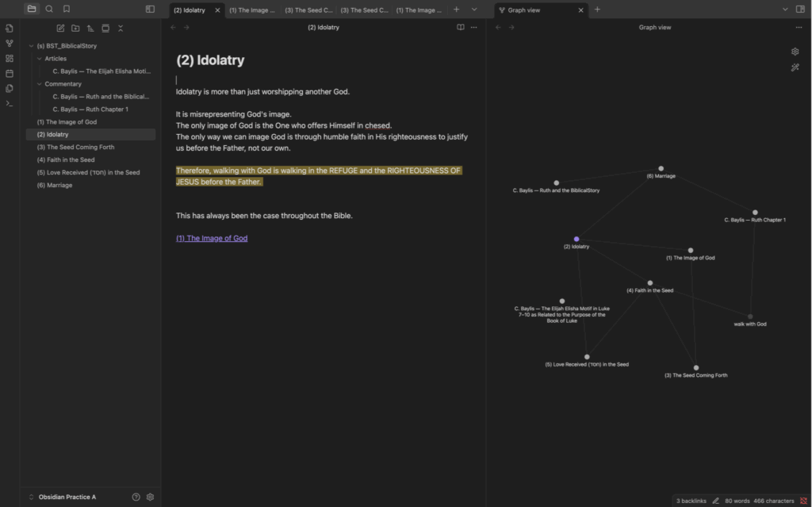
Task: Open the search panel in the sidebar
Action: 49,9
